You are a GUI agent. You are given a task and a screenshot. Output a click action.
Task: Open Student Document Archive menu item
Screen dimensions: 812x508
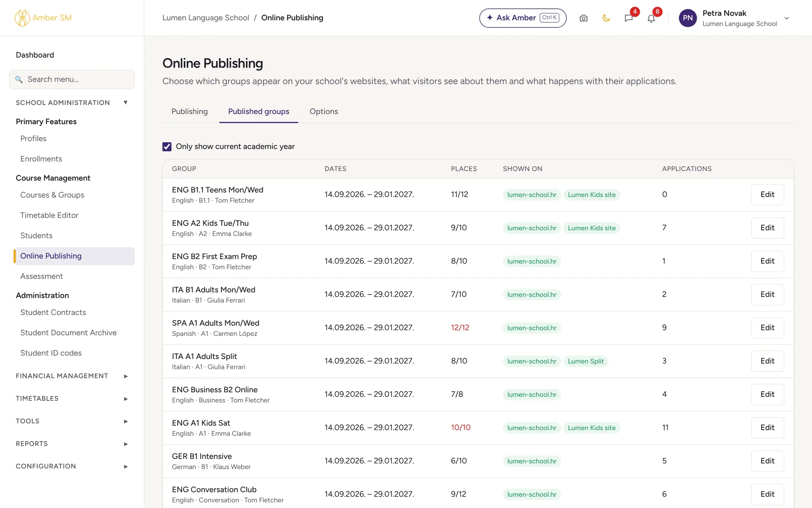point(68,333)
